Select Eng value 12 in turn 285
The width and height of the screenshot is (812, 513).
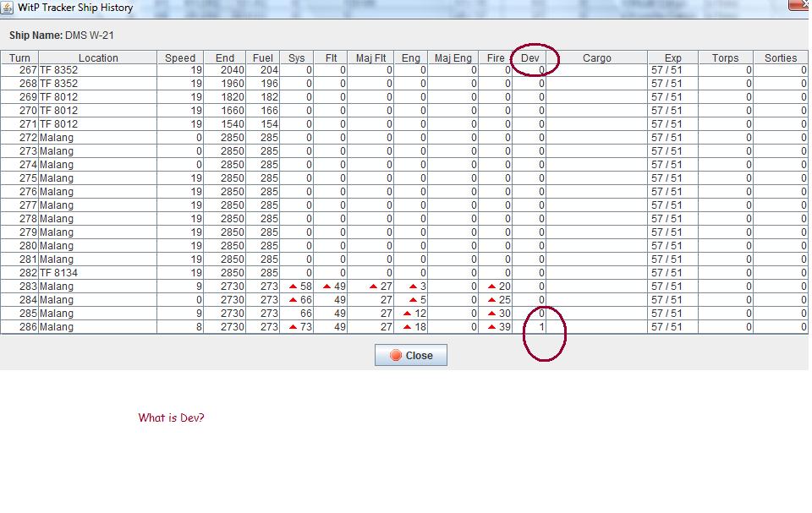411,314
